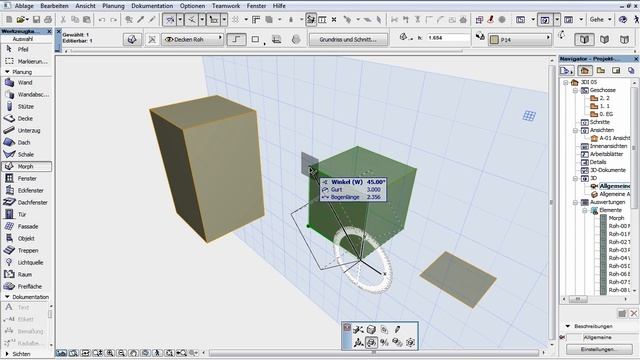Screen dimensions: 640x360
Task: Toggle the box geometry method button
Action: point(255,40)
